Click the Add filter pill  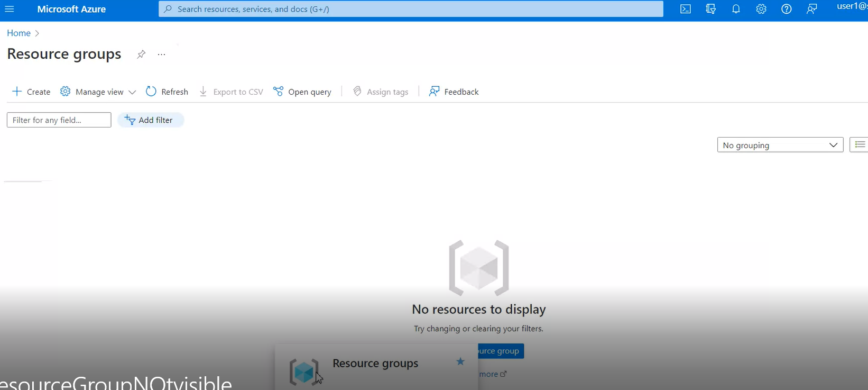pos(151,120)
